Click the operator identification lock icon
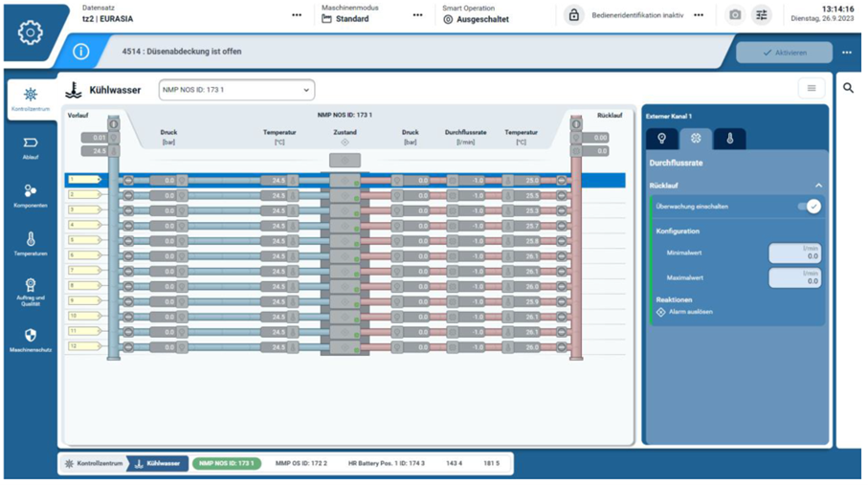The width and height of the screenshot is (868, 485). pyautogui.click(x=573, y=15)
